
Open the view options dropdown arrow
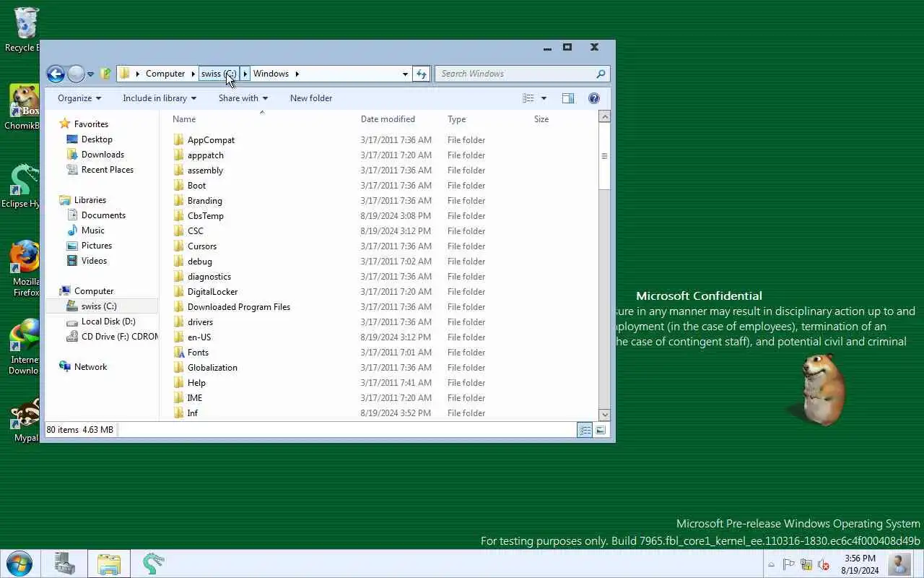pyautogui.click(x=544, y=98)
